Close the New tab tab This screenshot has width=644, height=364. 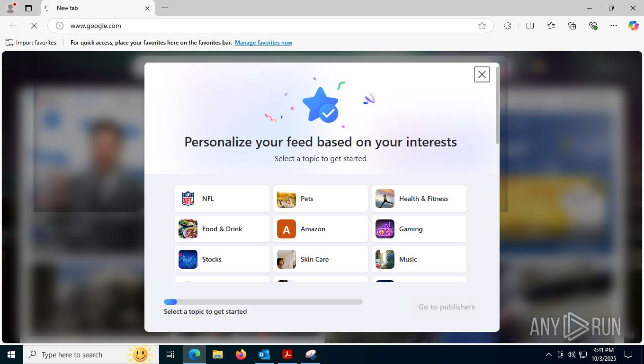(x=147, y=8)
